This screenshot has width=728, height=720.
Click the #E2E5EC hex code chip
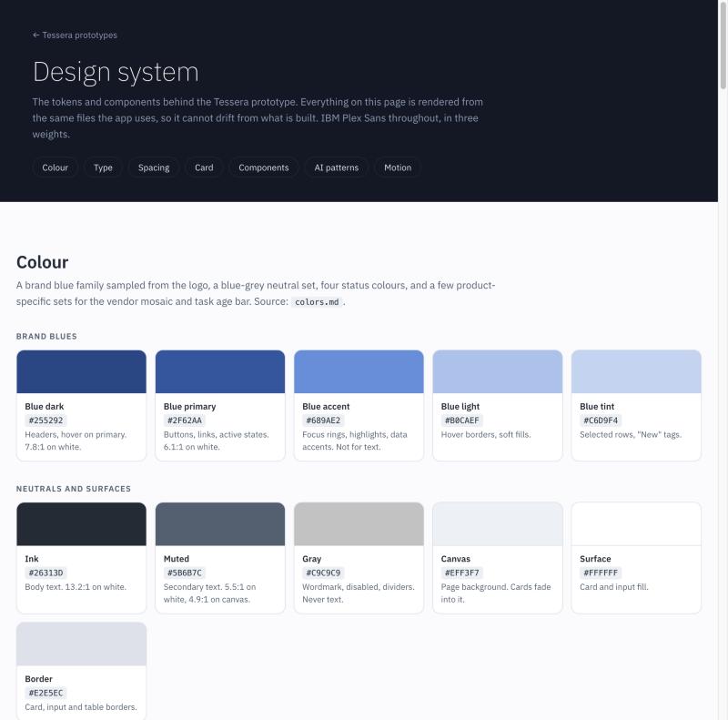pos(45,693)
